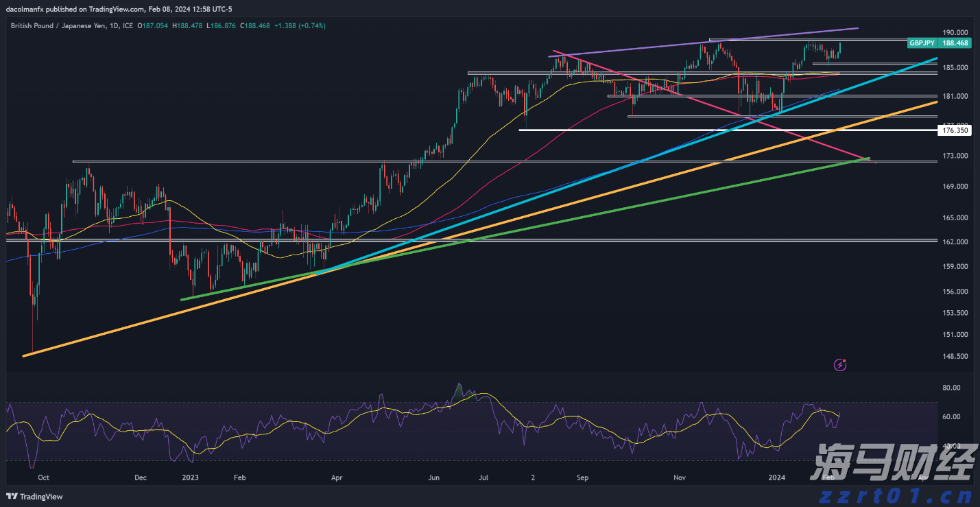Click the purple lightning bolt event icon
This screenshot has width=980, height=507.
tap(840, 364)
